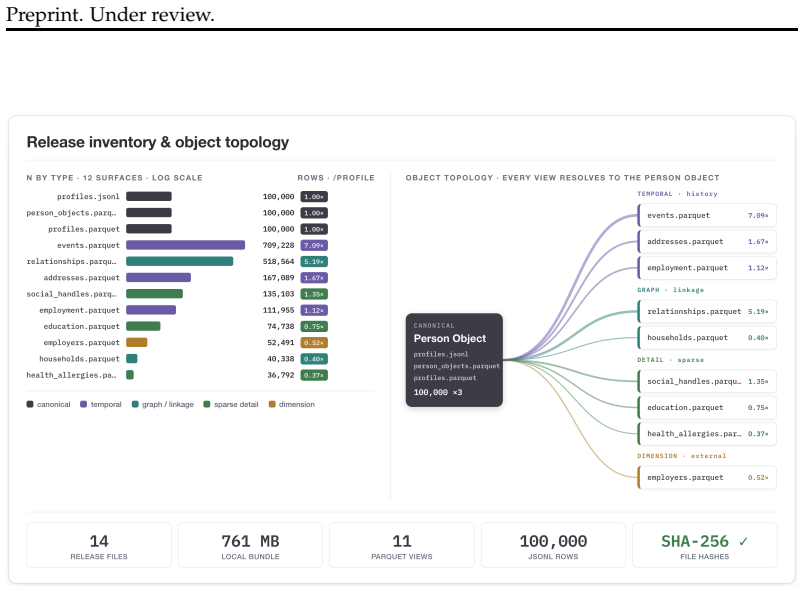
Task: Select the employers.parquet dimension node
Action: [707, 477]
